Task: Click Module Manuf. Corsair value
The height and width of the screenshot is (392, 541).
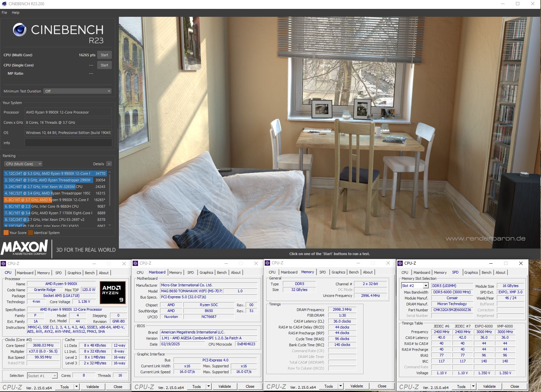Action: [452, 298]
